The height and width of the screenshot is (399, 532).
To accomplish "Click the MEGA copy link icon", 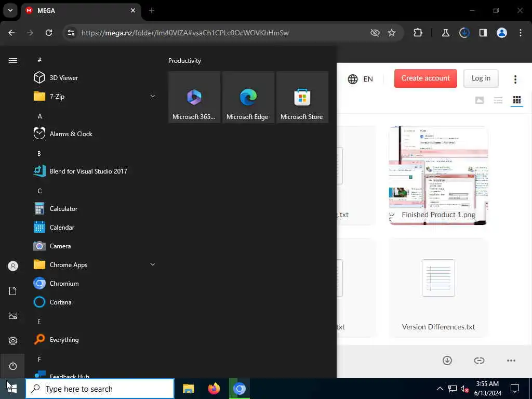I will [479, 361].
